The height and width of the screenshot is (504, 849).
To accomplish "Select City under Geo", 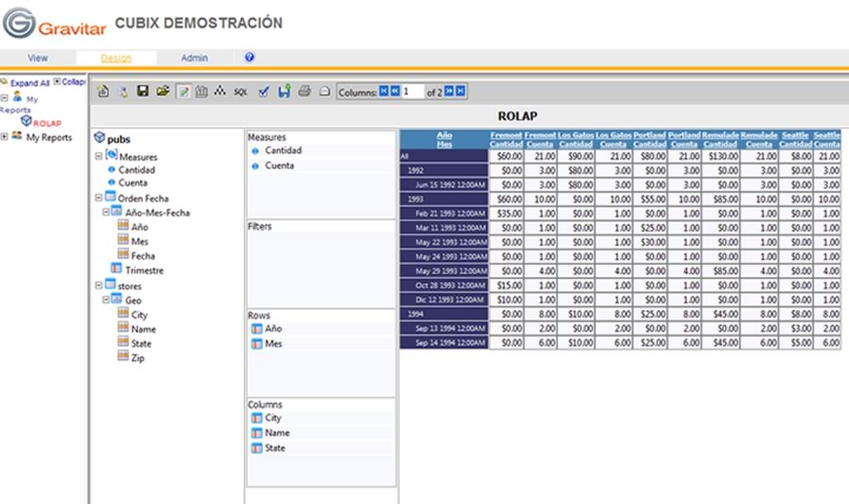I will click(139, 315).
